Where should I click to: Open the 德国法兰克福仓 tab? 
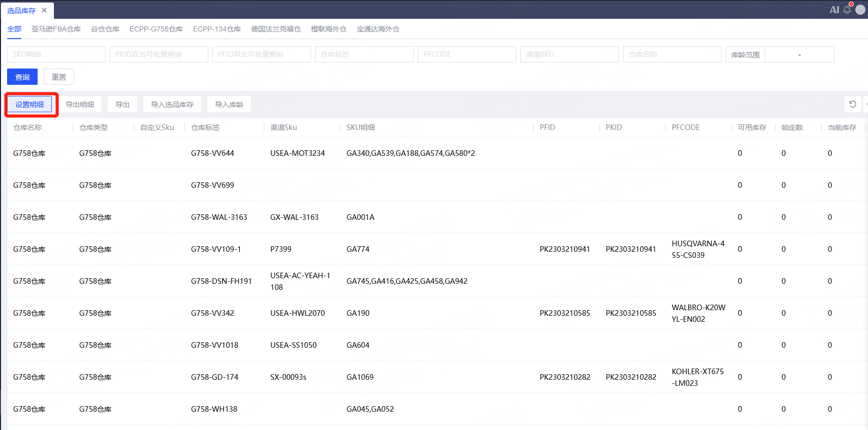(276, 29)
